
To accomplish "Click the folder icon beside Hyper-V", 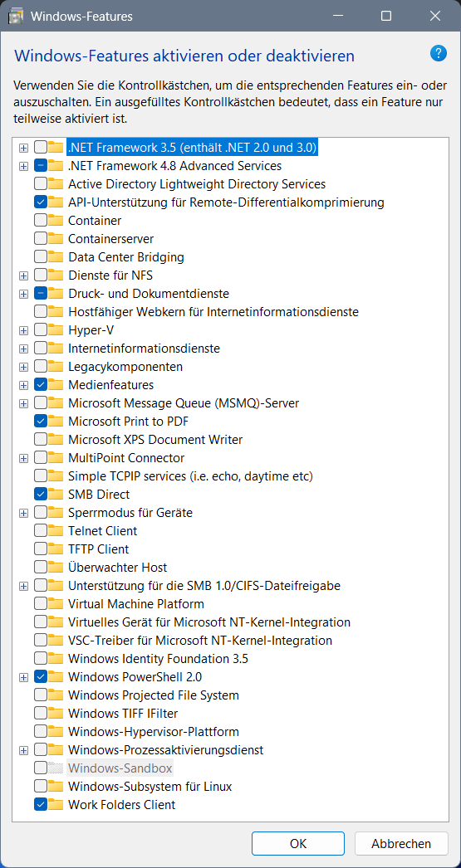I will pyautogui.click(x=56, y=330).
